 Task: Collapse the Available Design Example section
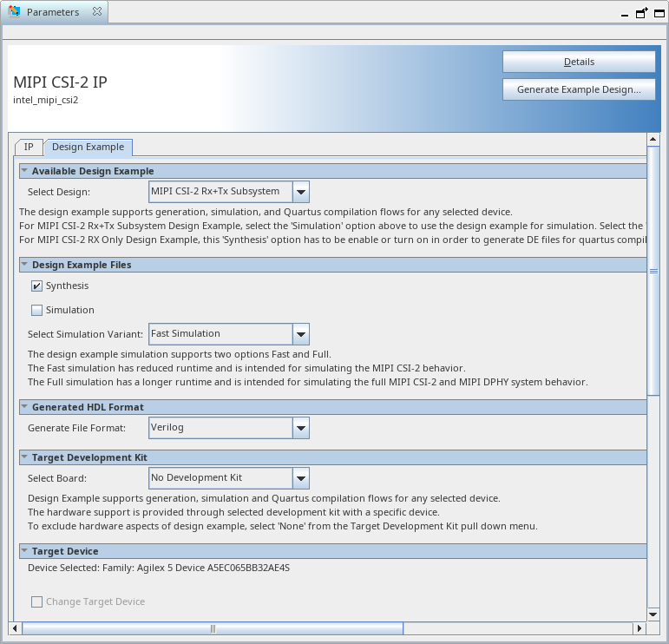[24, 171]
